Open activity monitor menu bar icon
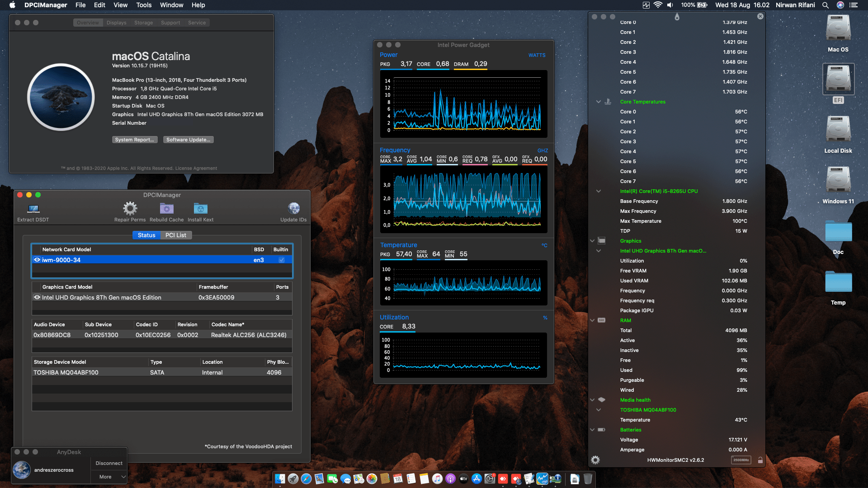Viewport: 868px width, 488px height. pyautogui.click(x=646, y=5)
